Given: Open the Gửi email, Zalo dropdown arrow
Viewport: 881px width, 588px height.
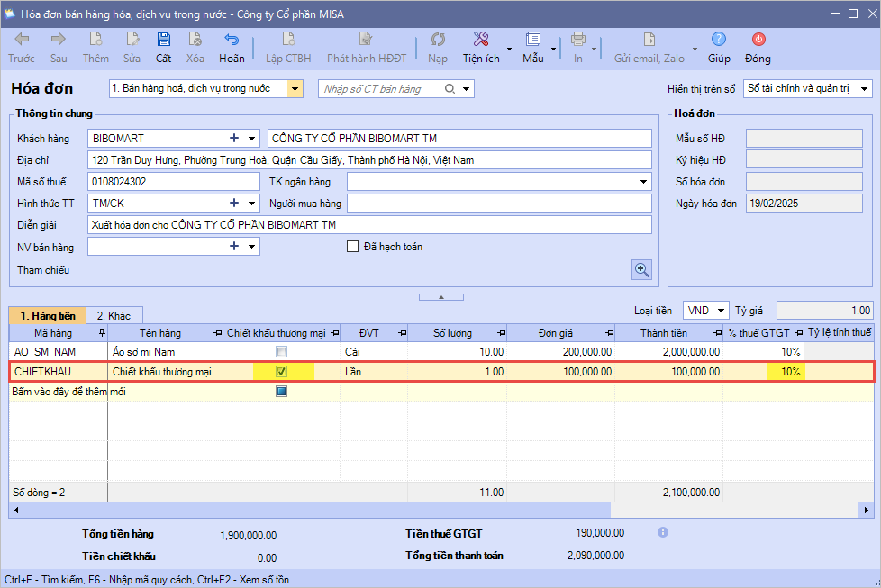Looking at the screenshot, I should (695, 49).
